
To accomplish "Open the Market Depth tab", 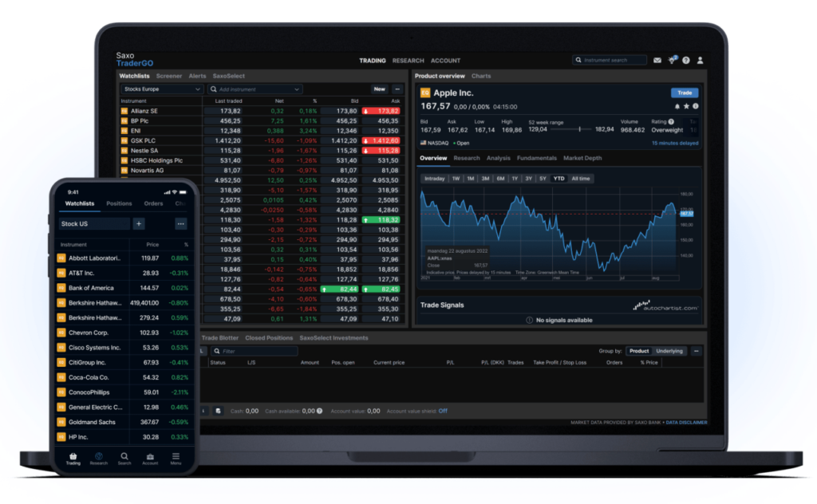I will pyautogui.click(x=582, y=158).
